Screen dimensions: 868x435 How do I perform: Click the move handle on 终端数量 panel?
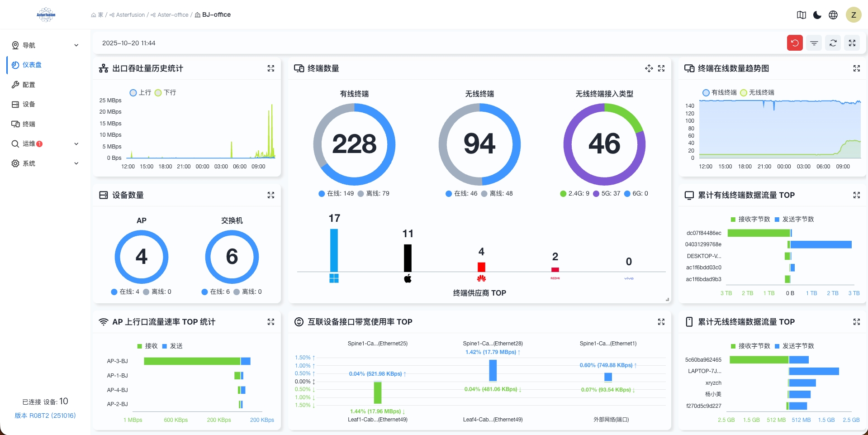click(x=649, y=68)
